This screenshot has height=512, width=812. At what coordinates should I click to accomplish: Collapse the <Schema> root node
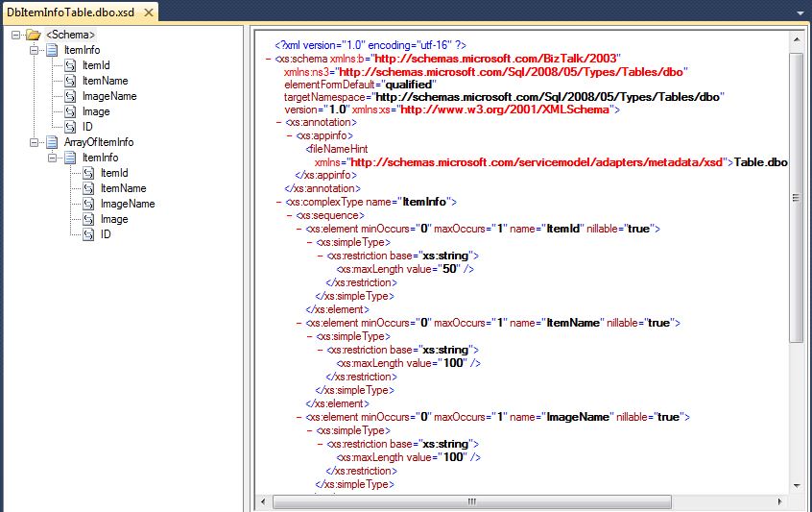[16, 35]
